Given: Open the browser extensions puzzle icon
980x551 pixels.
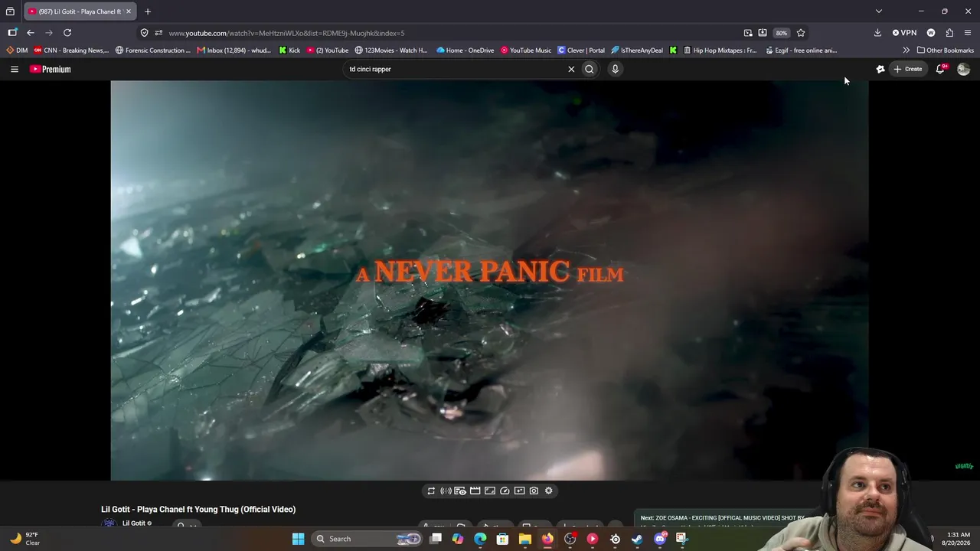Looking at the screenshot, I should point(949,33).
